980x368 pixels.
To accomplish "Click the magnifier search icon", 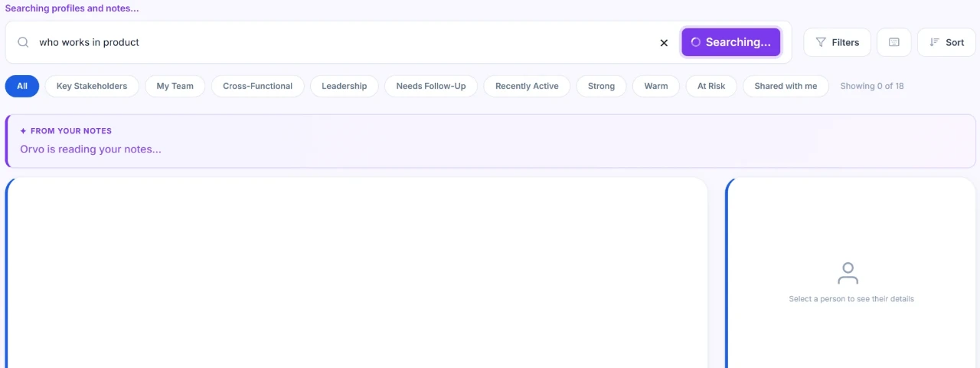I will tap(23, 42).
